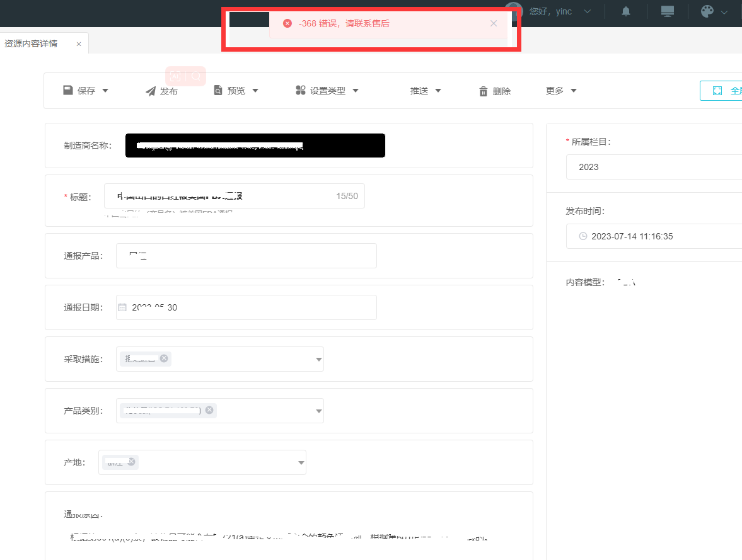Click the 设置类型 four-dots icon
The image size is (742, 560).
[301, 90]
